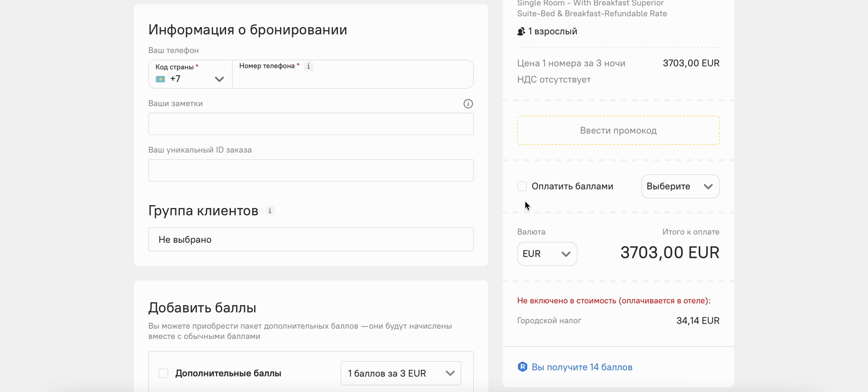Click the blue R loyalty points icon
This screenshot has height=392, width=868.
click(522, 367)
